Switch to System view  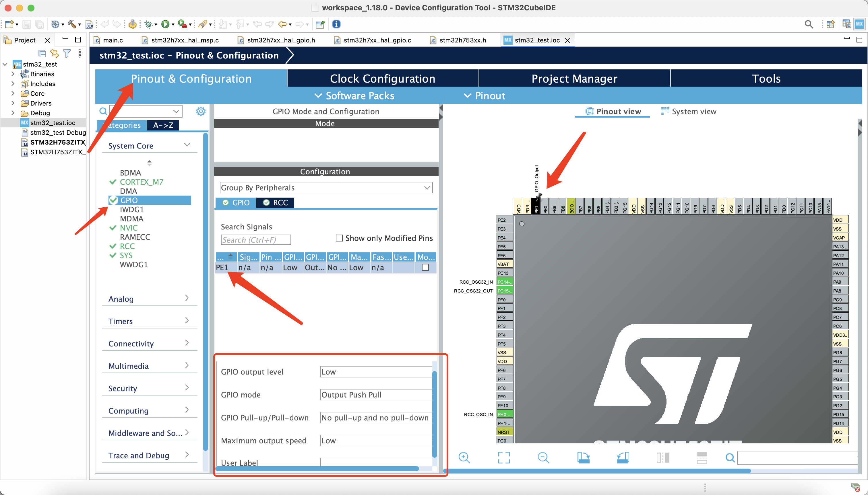(x=689, y=111)
